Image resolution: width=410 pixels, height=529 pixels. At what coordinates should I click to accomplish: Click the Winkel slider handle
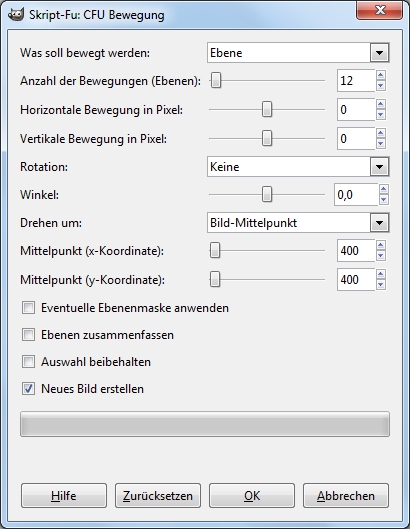(267, 195)
